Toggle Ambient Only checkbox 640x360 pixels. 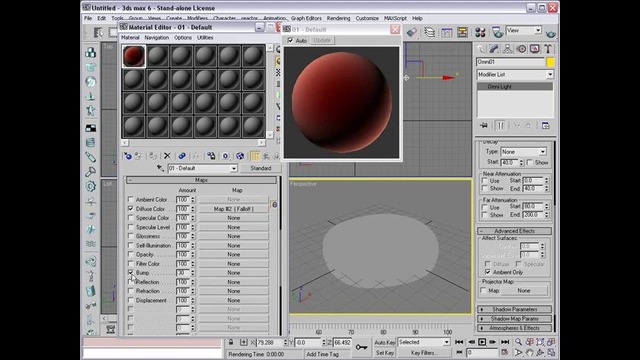click(x=488, y=272)
